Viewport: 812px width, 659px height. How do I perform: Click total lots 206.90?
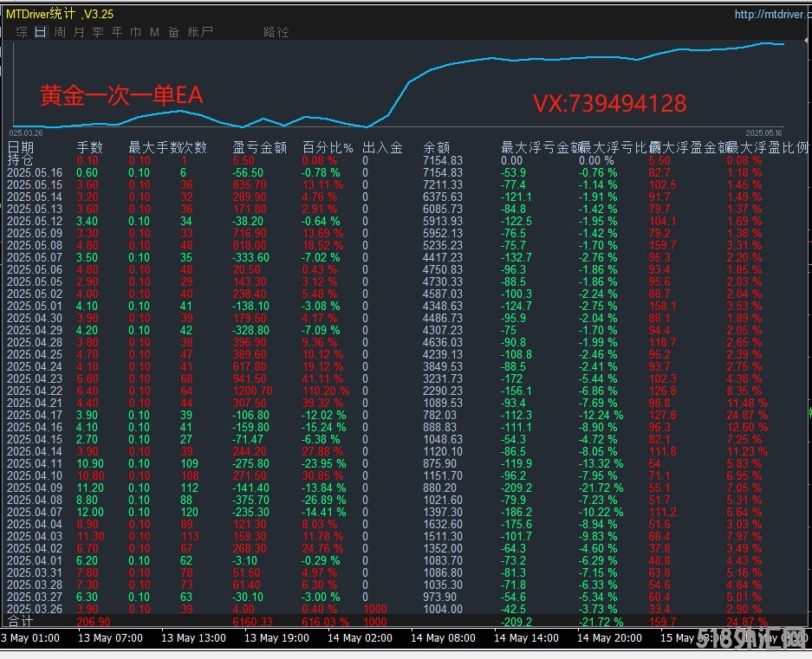(94, 621)
